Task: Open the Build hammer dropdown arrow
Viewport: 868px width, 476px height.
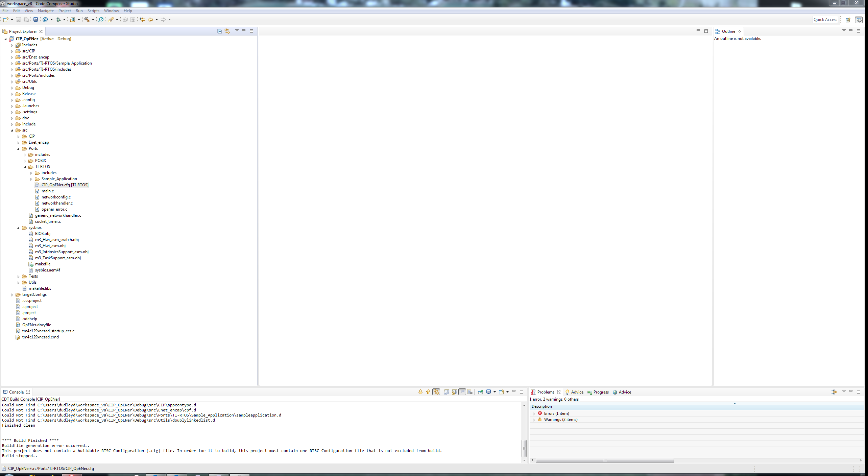Action: coord(93,20)
